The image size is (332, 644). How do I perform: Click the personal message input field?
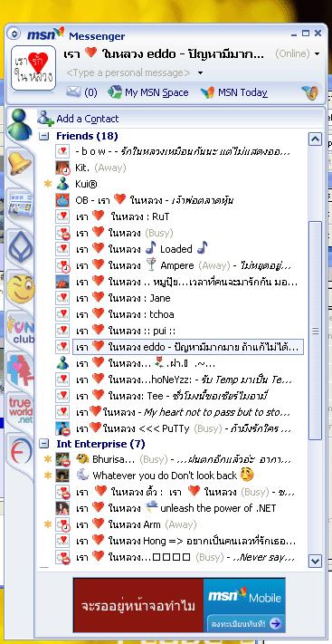click(x=128, y=73)
